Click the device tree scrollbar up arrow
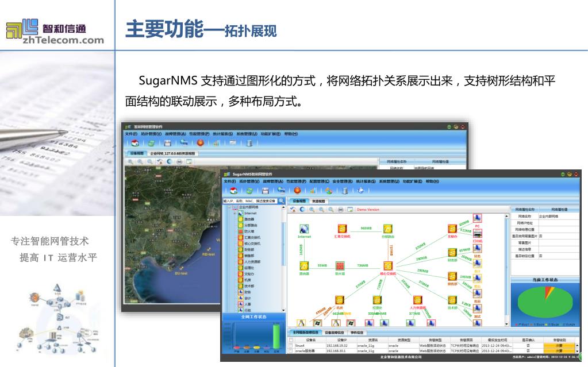The image size is (588, 367). coord(283,207)
